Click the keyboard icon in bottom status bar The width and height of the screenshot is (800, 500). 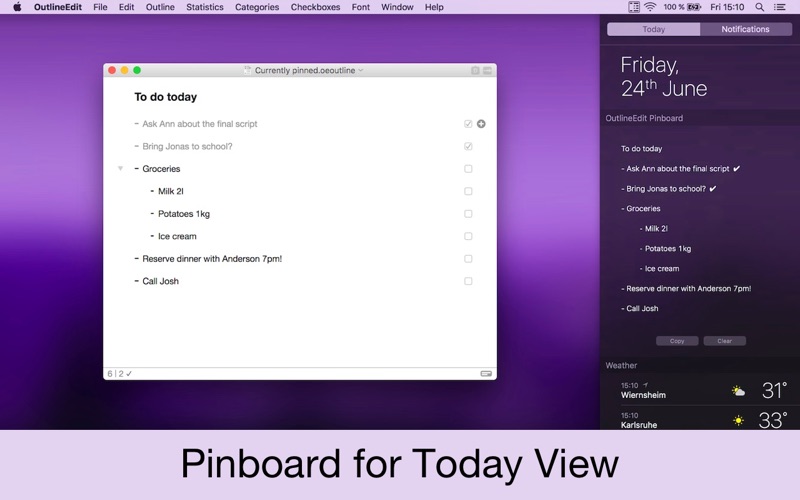pyautogui.click(x=486, y=373)
